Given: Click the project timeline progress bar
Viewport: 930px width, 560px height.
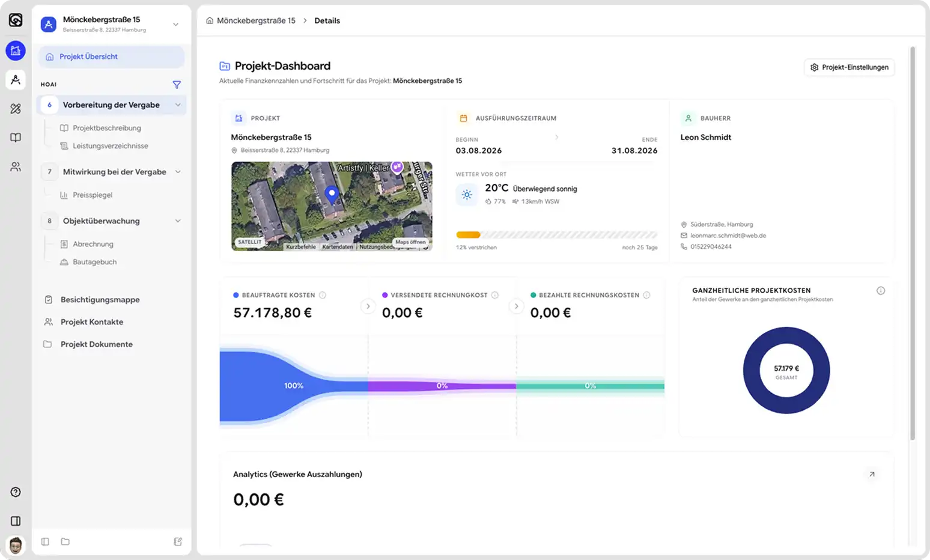Looking at the screenshot, I should coord(556,235).
